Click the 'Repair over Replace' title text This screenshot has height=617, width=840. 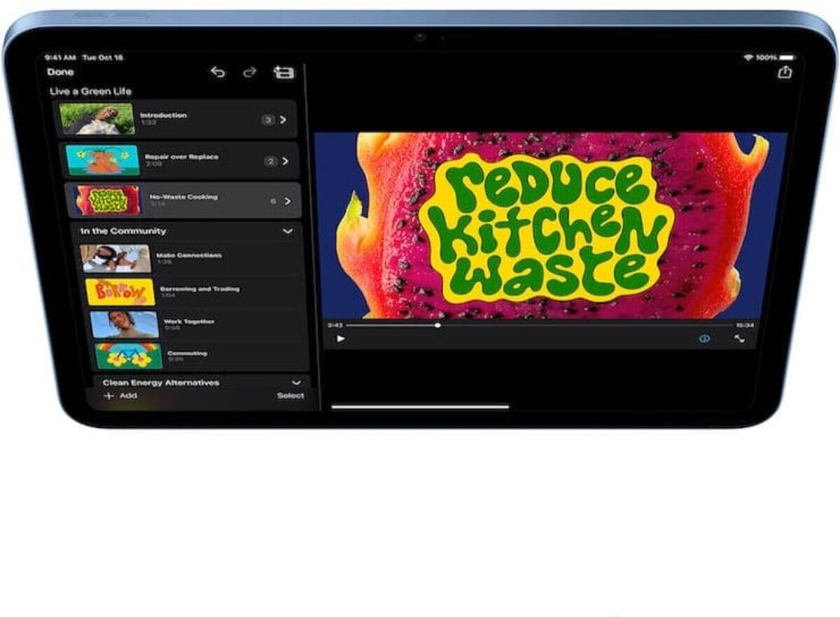(x=181, y=157)
